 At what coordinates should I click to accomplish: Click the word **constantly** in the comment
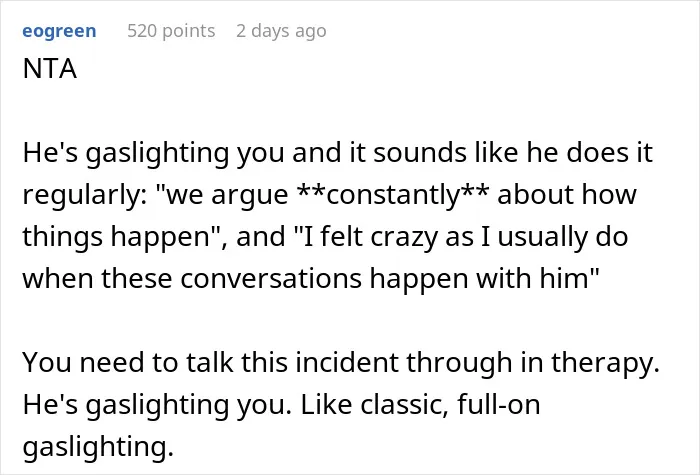(393, 195)
